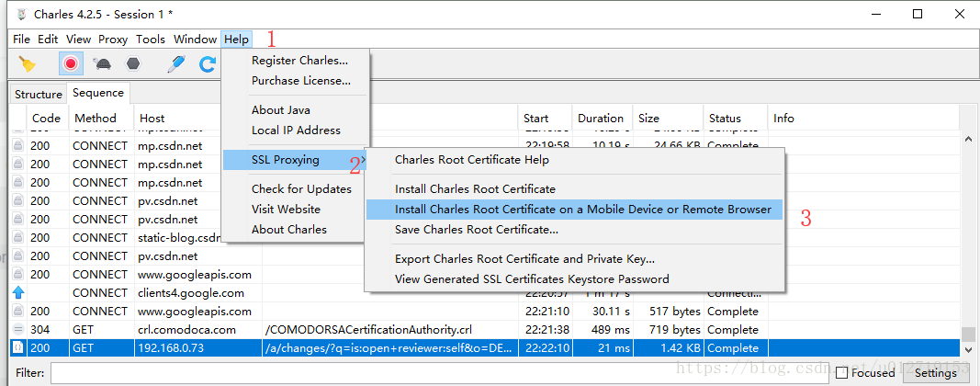Click the 719 bytes size cell
The image size is (980, 386).
(668, 330)
